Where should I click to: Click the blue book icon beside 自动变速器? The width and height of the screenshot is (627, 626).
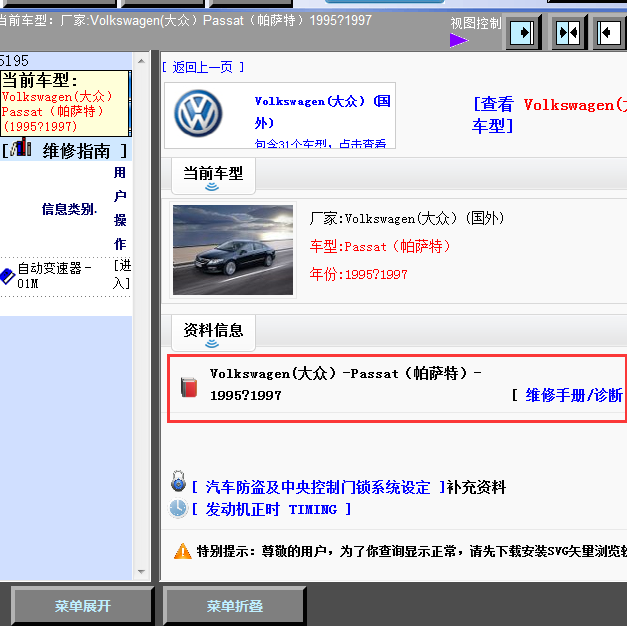point(7,276)
